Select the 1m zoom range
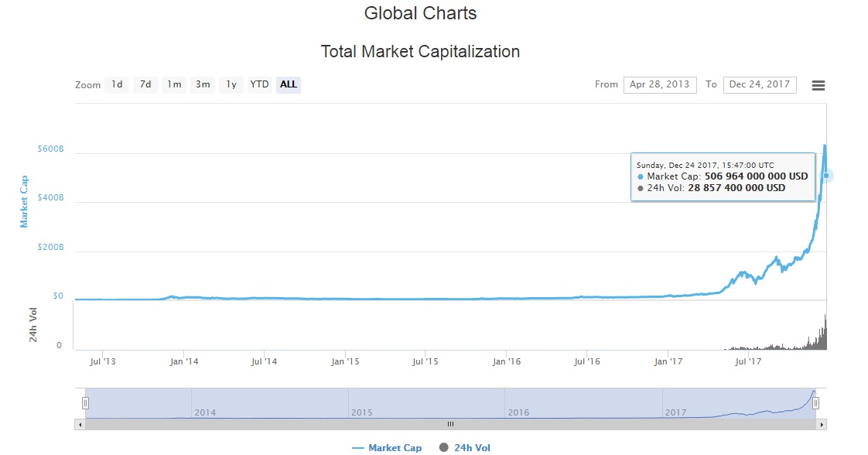Screen dimensions: 868x455 click(174, 84)
